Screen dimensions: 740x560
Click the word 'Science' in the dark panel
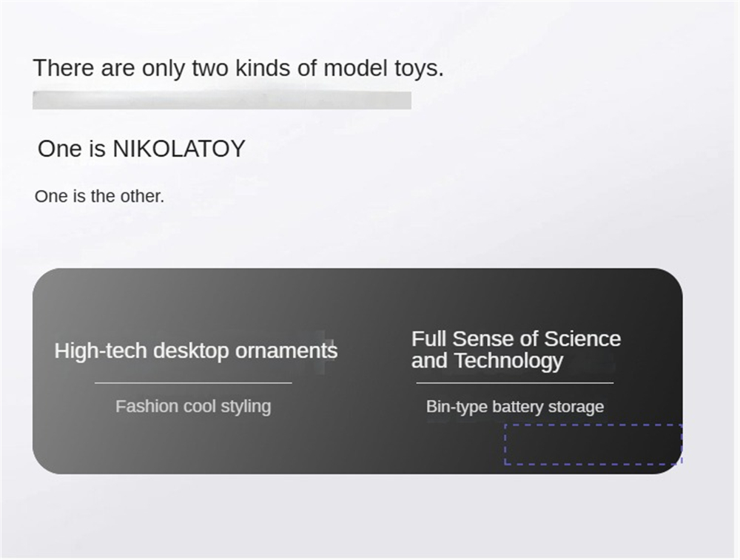(x=582, y=339)
